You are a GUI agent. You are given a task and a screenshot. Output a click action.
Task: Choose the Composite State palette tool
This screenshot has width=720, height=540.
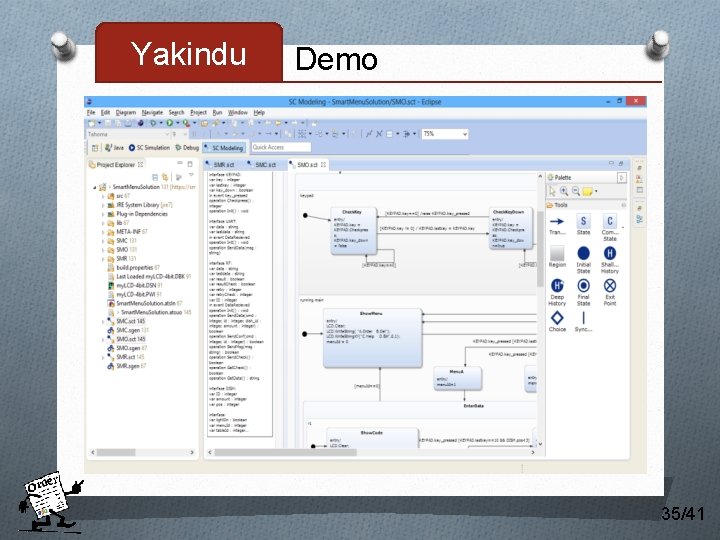coord(610,228)
